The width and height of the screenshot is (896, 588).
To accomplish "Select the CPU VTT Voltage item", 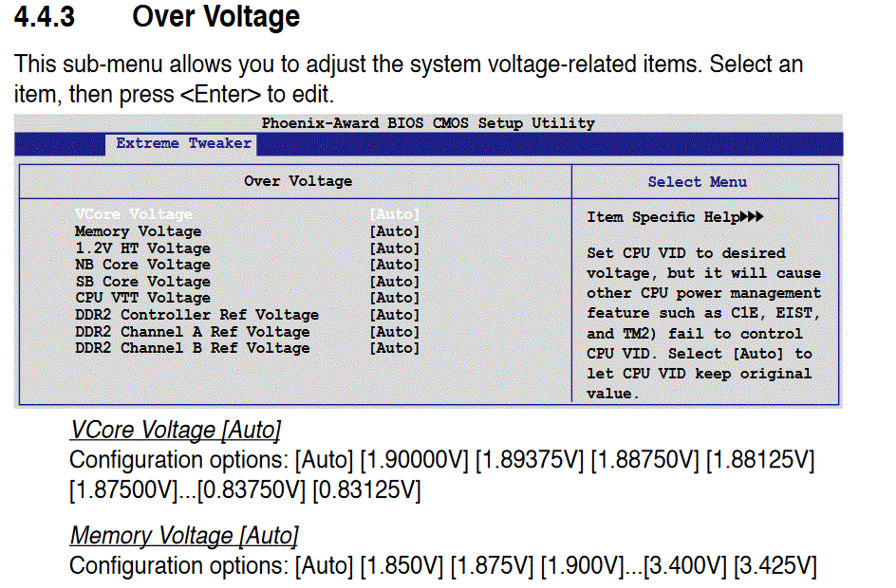I will coord(143,298).
